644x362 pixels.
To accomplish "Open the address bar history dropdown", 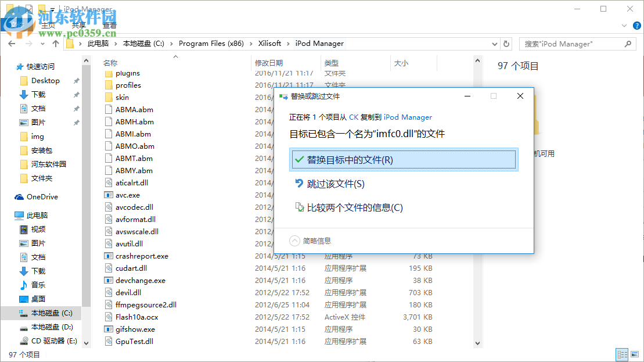I will [494, 44].
